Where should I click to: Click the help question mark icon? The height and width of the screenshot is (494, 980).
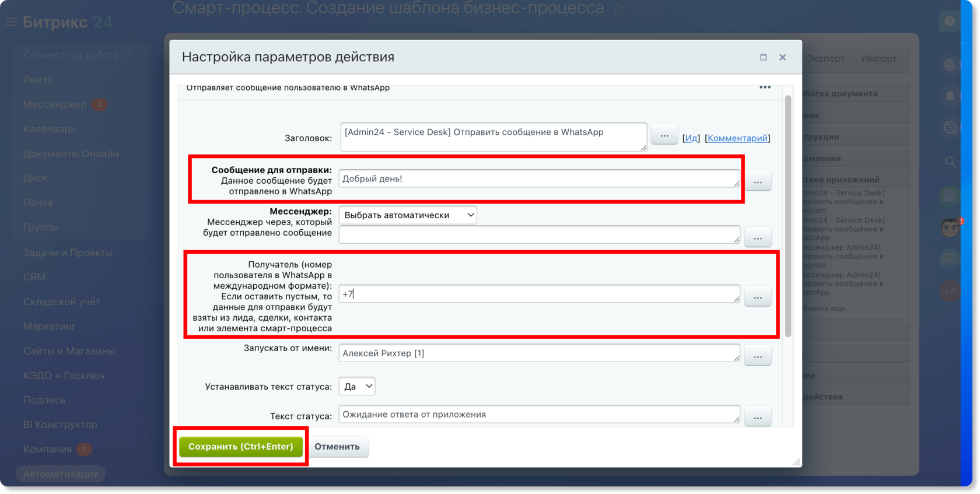pyautogui.click(x=950, y=22)
